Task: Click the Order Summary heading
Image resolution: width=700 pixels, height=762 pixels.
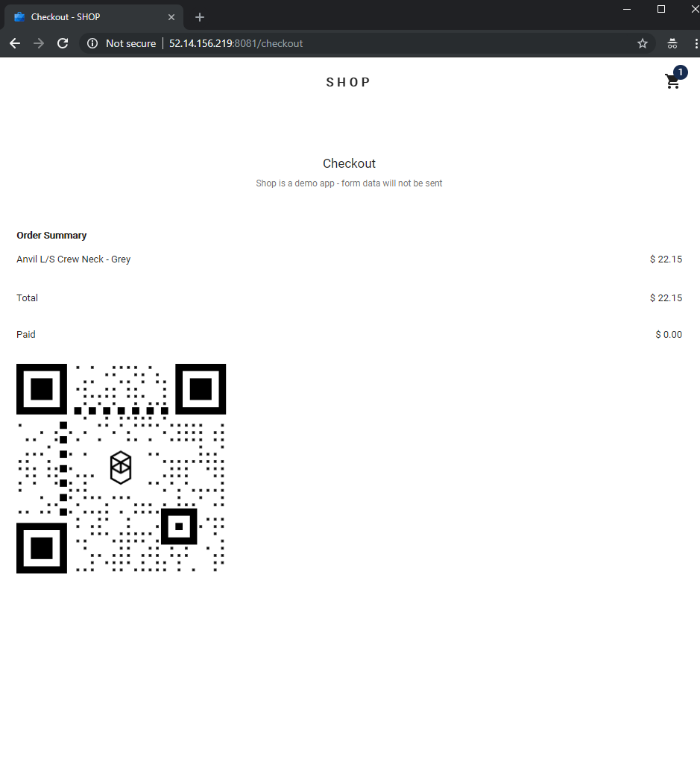Action: (51, 235)
